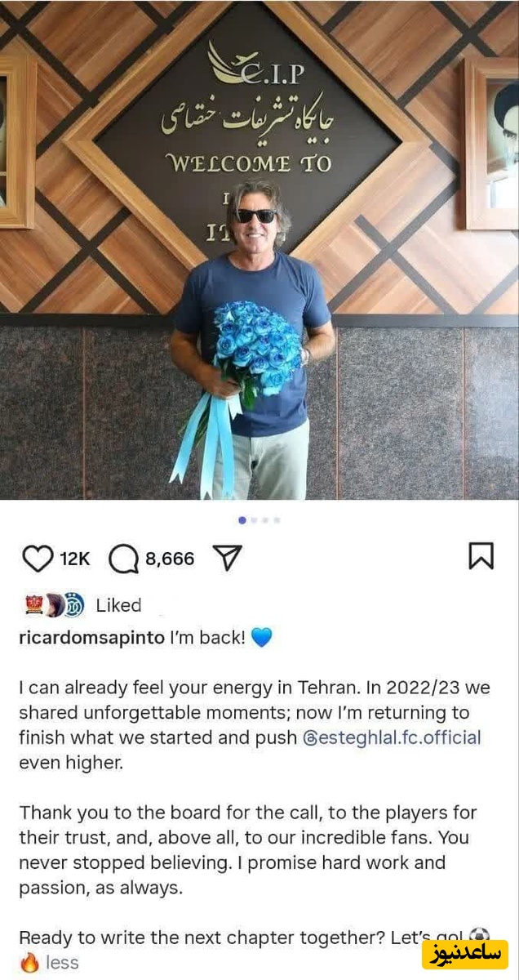Tap the blue heart emoji in caption
Image resolution: width=519 pixels, height=980 pixels.
pyautogui.click(x=261, y=638)
